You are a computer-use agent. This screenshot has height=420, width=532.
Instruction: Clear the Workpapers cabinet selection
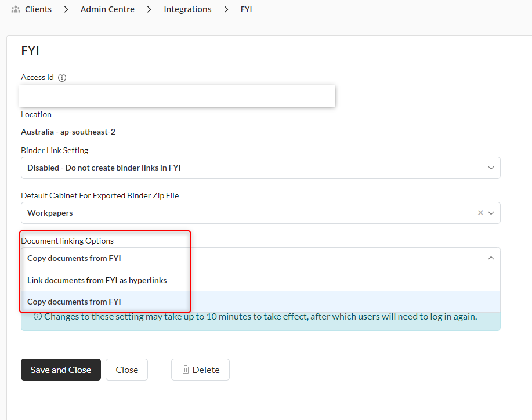480,213
